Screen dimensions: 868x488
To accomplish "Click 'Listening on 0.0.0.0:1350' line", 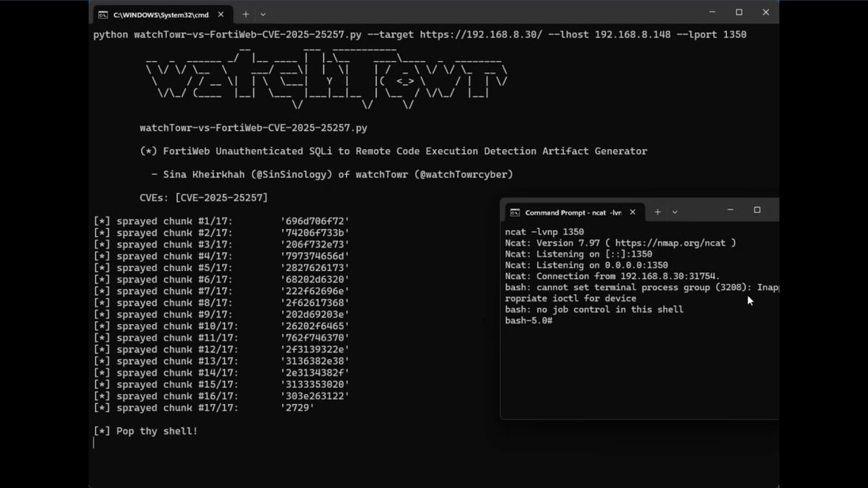I will coord(587,265).
